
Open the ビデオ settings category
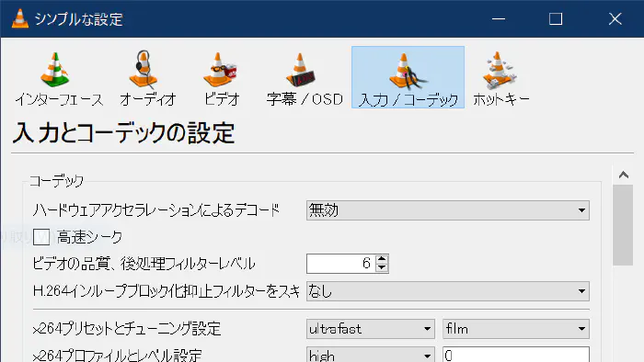[x=222, y=78]
